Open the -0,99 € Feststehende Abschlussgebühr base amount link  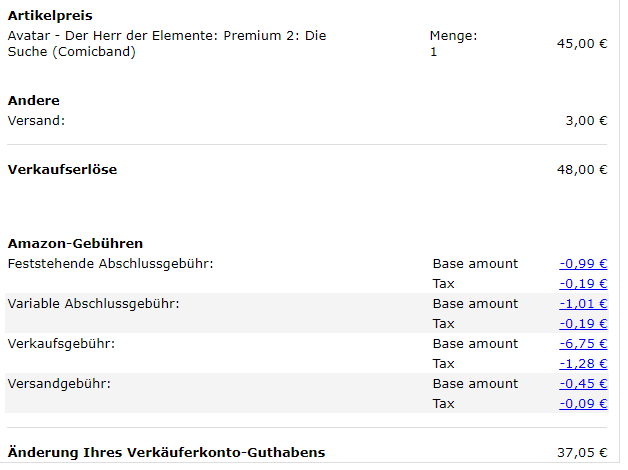(583, 264)
